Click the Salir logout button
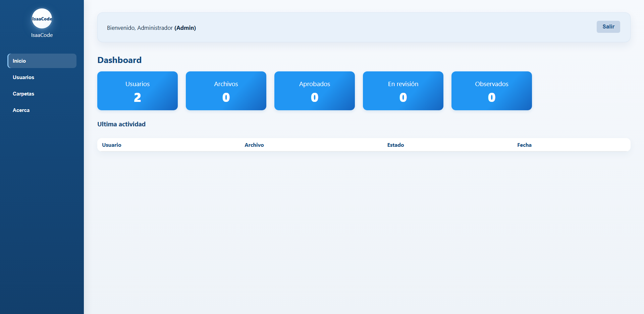644x314 pixels. 608,27
